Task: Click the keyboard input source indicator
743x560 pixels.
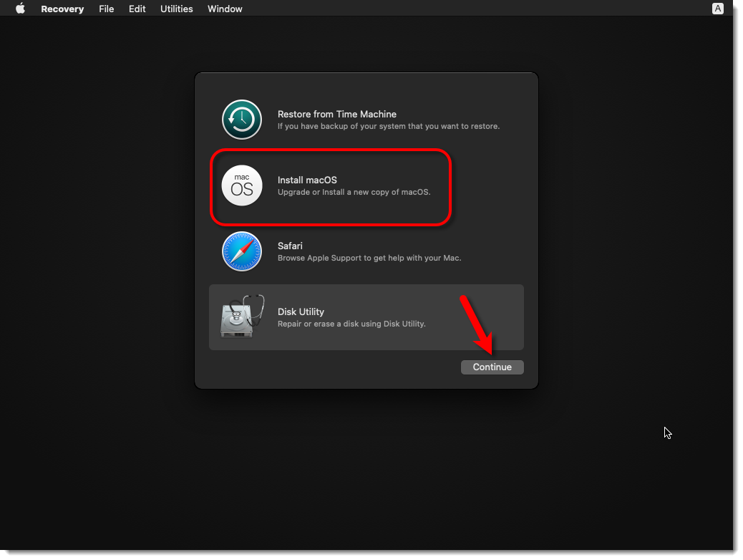Action: (717, 9)
